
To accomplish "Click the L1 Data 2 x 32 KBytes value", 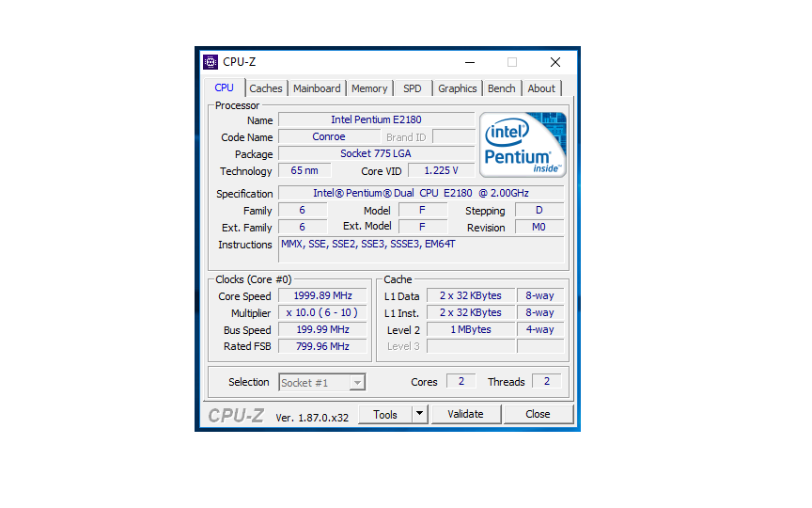I will [471, 296].
